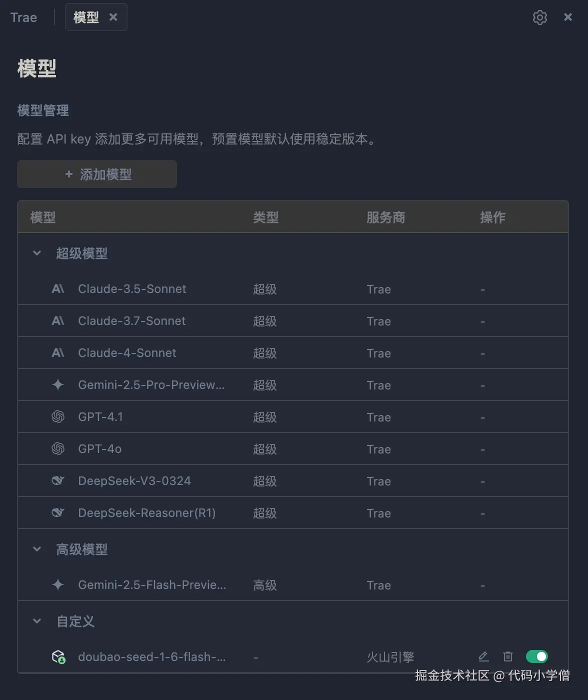Open settings via the gear icon

[540, 17]
